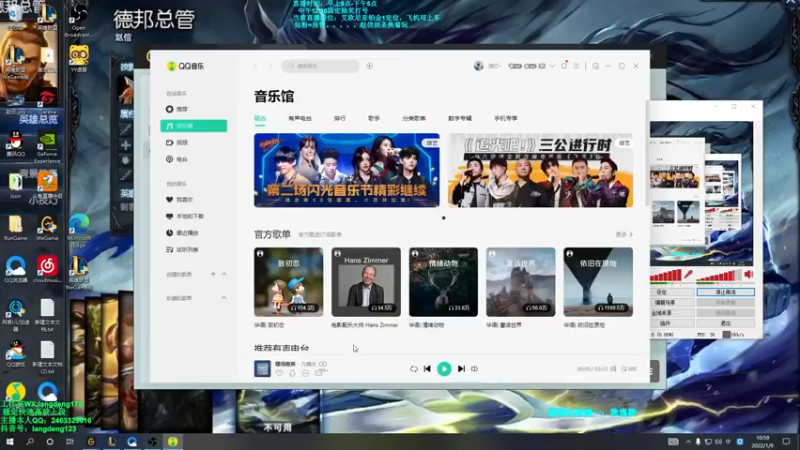Screen dimensions: 800x450
Task: Open the skin wardrobe icon in QQ Music
Action: [x=564, y=65]
